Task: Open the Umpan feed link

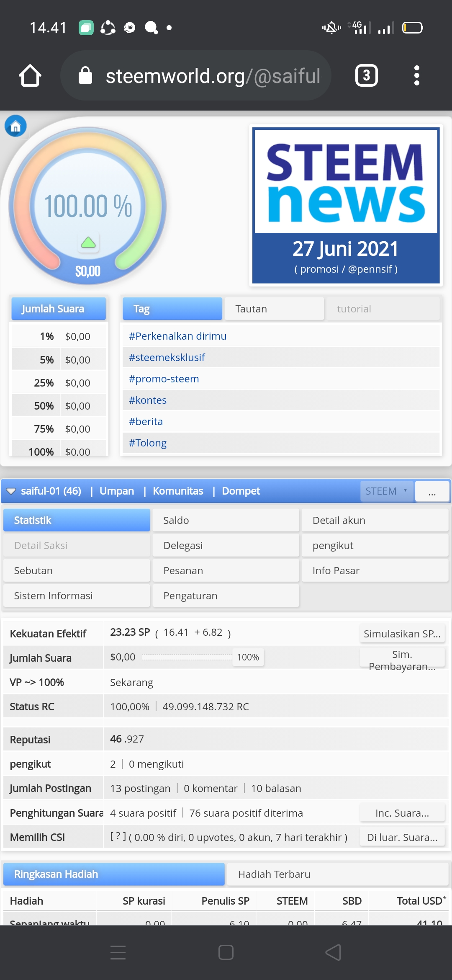Action: pyautogui.click(x=117, y=491)
